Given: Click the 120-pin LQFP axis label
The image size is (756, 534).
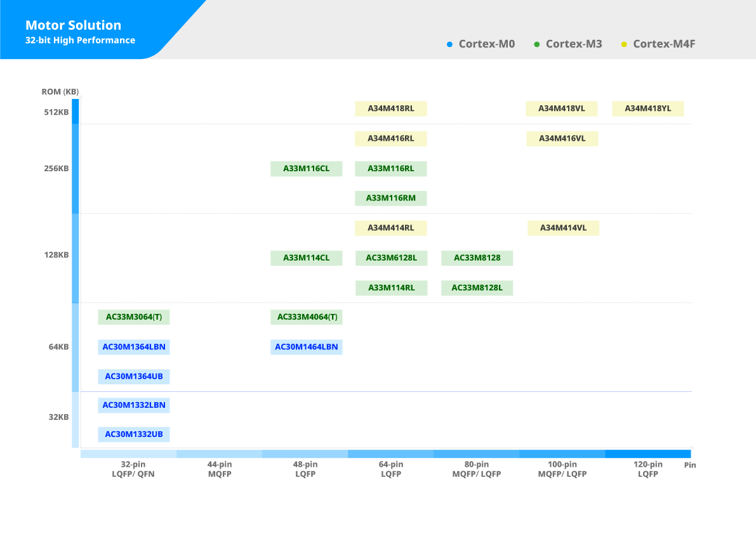Looking at the screenshot, I should [x=648, y=469].
